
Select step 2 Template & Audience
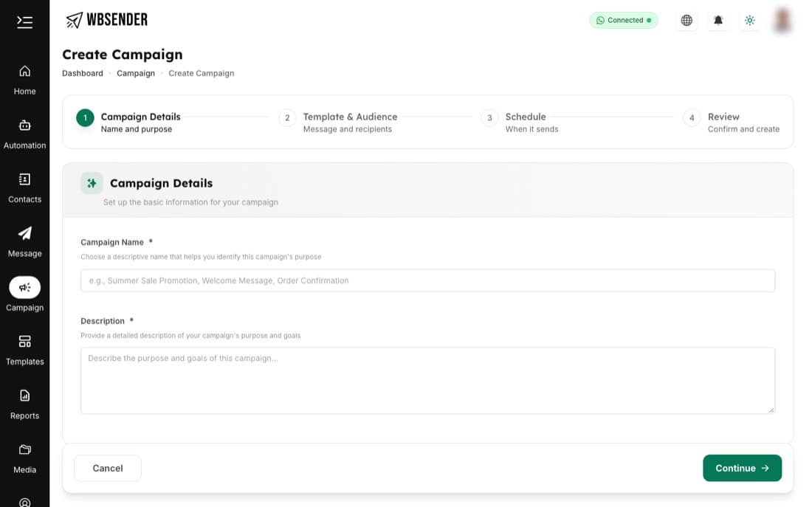pyautogui.click(x=338, y=123)
